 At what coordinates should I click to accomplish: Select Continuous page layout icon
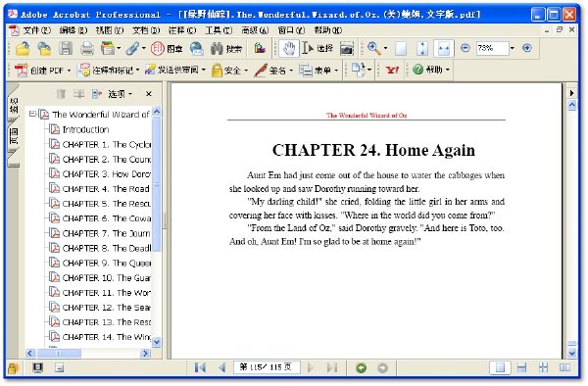[x=521, y=367]
